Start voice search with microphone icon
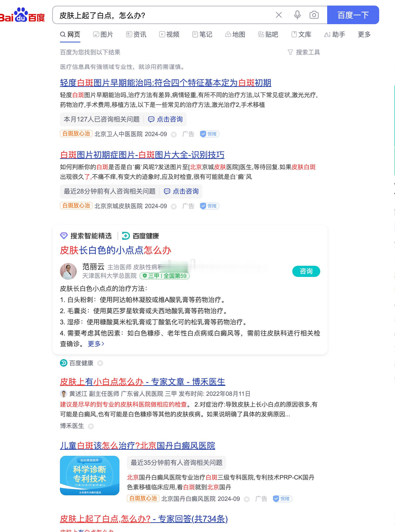395x532 pixels. click(x=297, y=15)
